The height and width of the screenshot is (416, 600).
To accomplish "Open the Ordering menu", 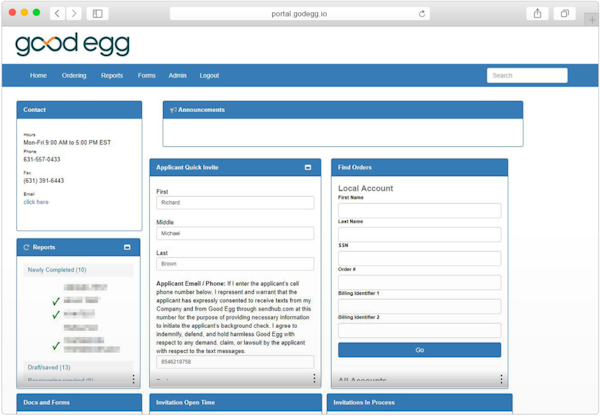I will [74, 75].
